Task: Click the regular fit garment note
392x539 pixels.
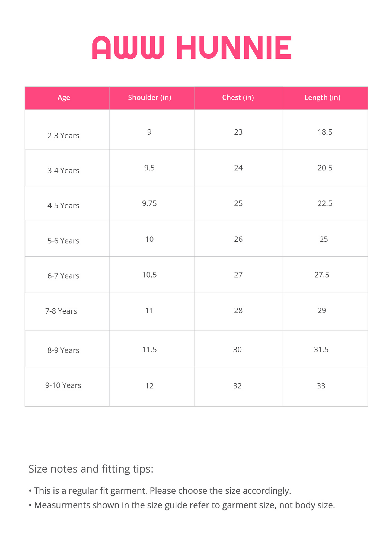Action: point(160,491)
